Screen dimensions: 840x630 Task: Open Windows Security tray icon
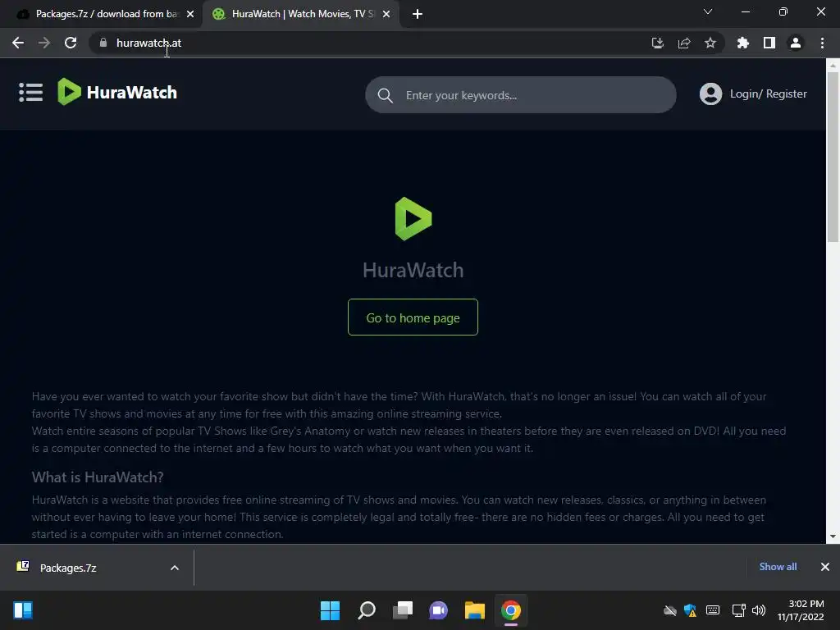(691, 610)
